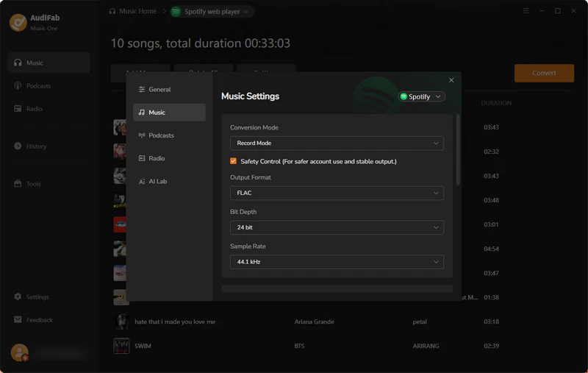Screen dimensions: 588x373
Task: Click the radio icon in main sidebar
Action: 18,108
